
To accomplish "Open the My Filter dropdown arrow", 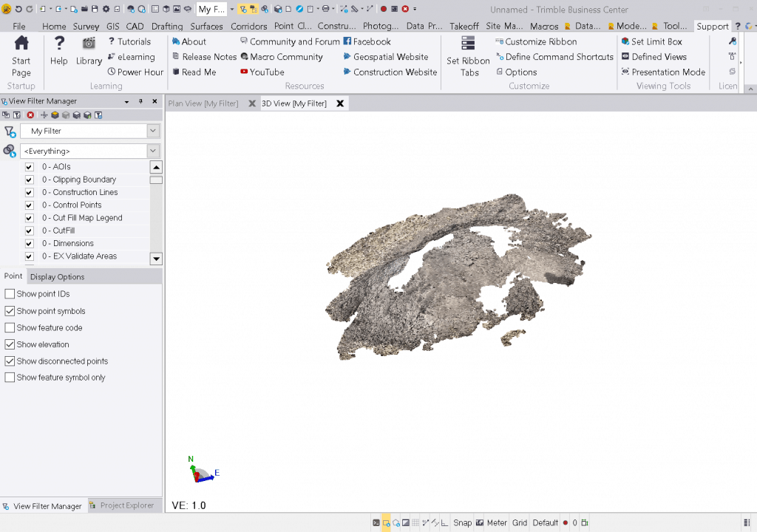I will (153, 131).
